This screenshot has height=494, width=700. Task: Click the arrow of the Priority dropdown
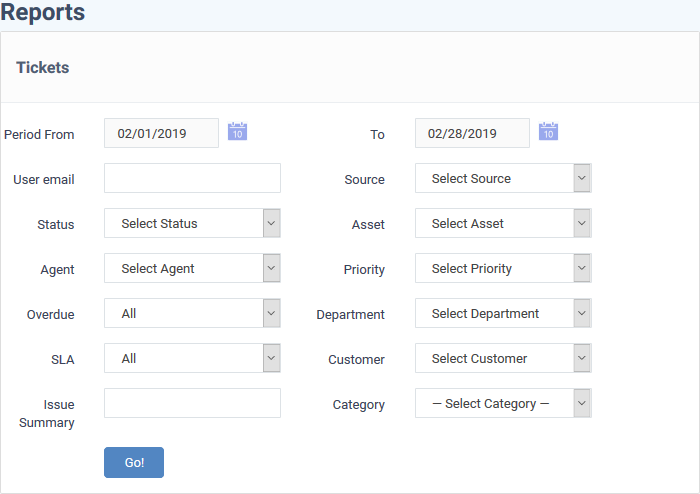[x=582, y=268]
